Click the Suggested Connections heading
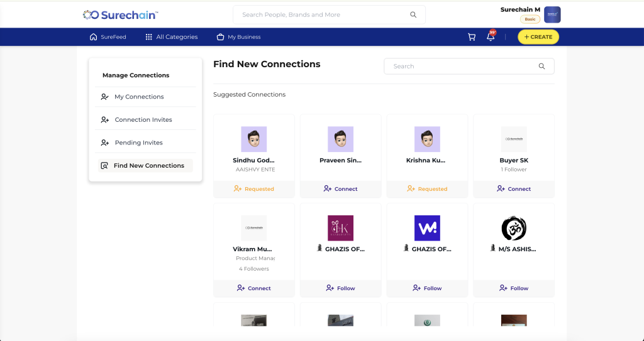 point(249,94)
